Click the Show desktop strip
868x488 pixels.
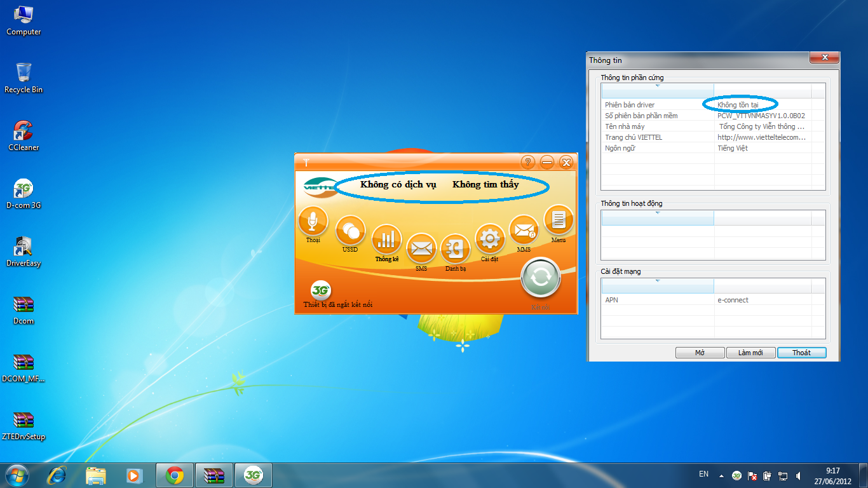point(864,475)
